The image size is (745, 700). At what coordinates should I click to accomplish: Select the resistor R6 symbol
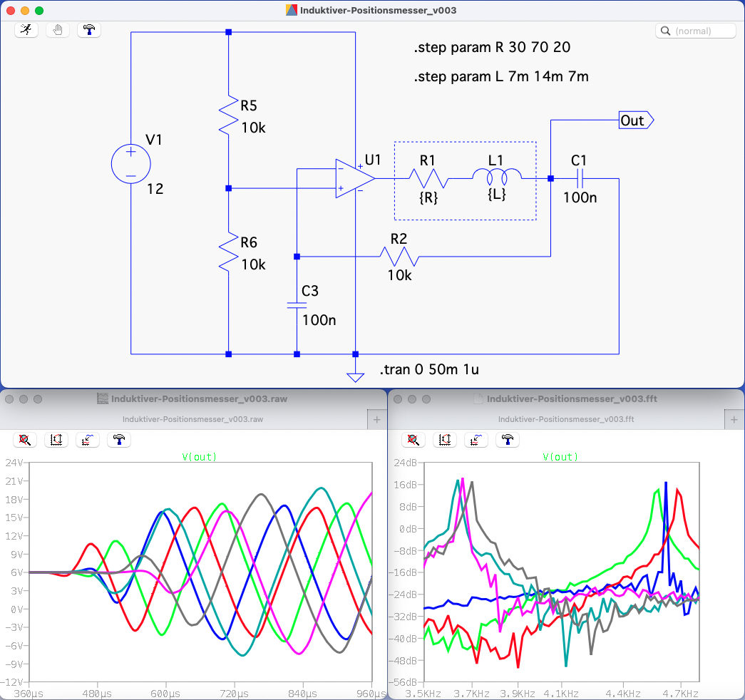click(229, 252)
